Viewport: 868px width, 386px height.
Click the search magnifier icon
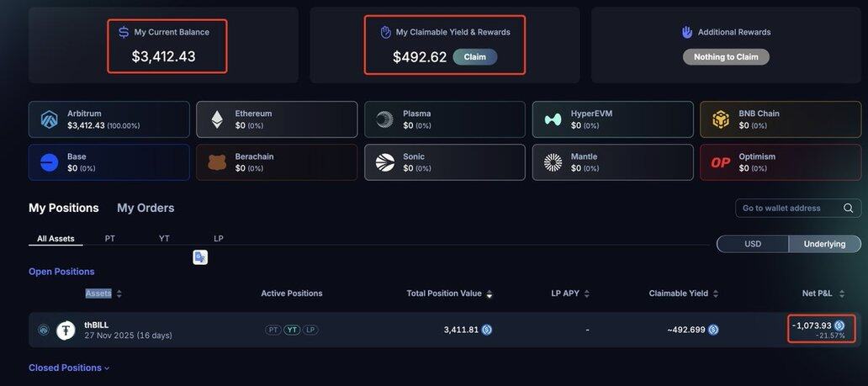(849, 209)
